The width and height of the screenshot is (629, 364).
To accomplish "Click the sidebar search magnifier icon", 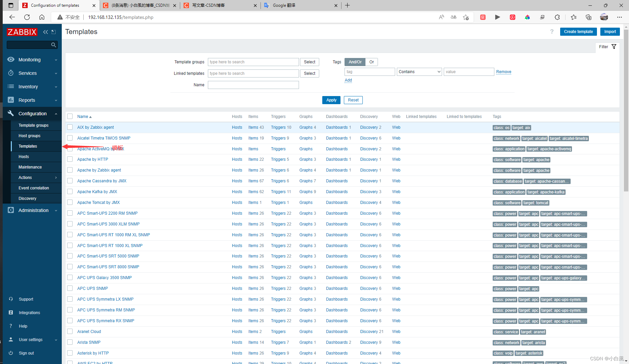I will click(53, 45).
